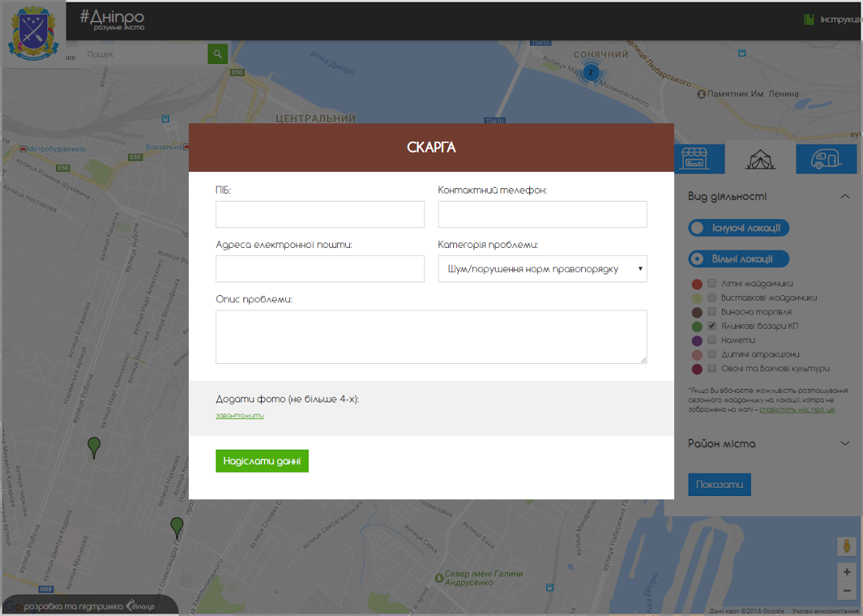Viewport: 863px width, 616px height.
Task: Click the Надіслати данні submit button
Action: tap(262, 461)
